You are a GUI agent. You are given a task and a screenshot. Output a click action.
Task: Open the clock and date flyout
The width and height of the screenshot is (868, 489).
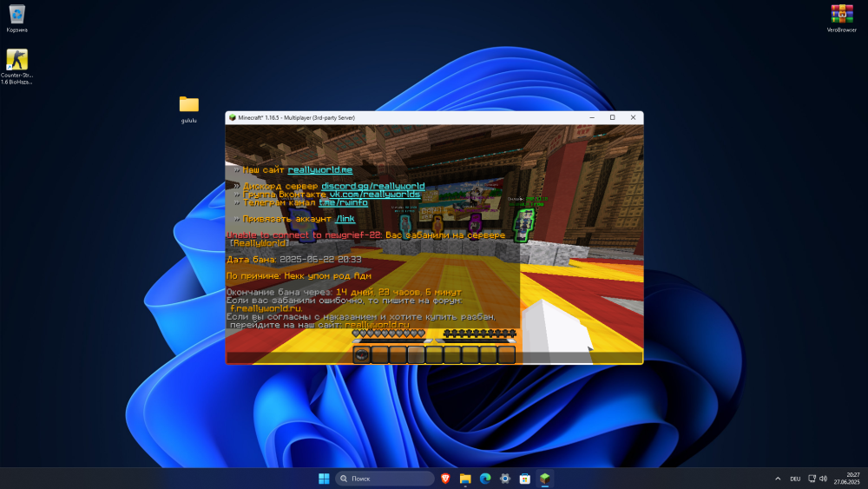tap(846, 479)
